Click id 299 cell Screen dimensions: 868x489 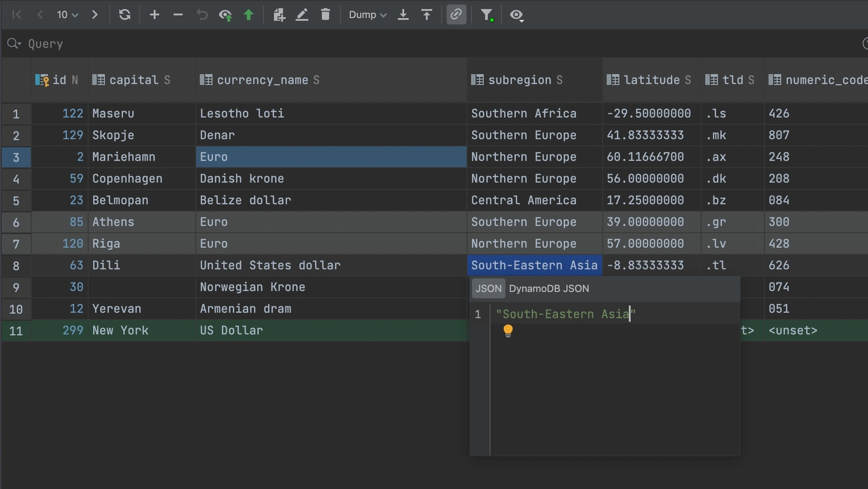click(60, 330)
